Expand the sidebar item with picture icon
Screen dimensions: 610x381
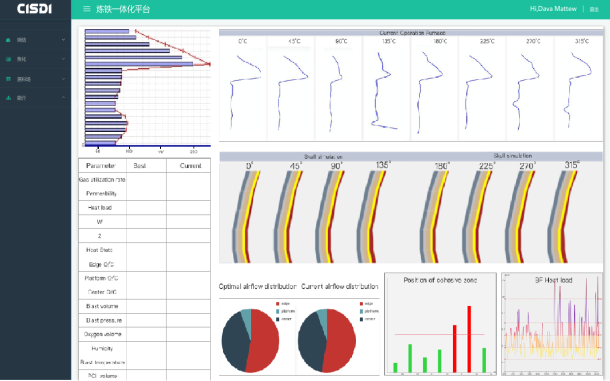coord(63,59)
